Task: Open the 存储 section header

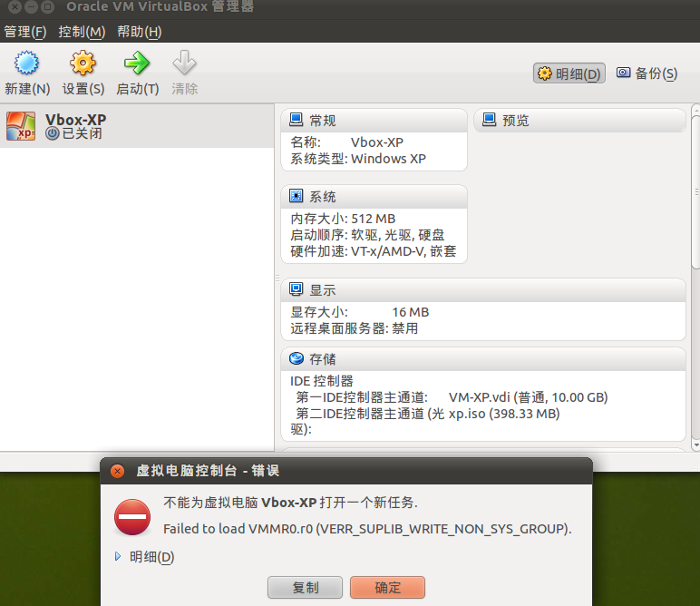Action: (x=483, y=359)
